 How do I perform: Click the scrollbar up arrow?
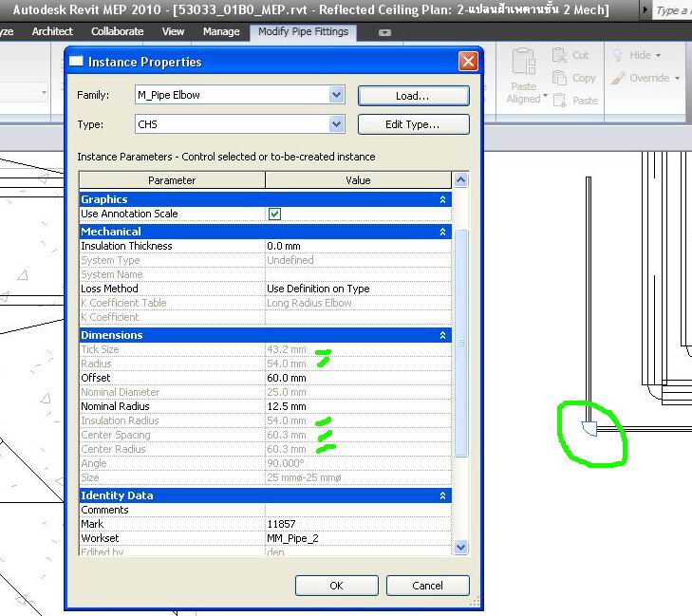click(x=460, y=179)
